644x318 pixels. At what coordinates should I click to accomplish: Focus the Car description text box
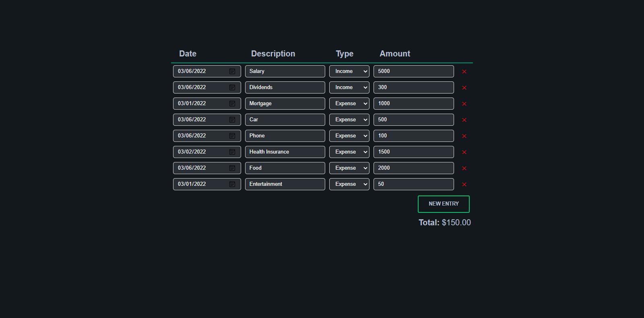(x=285, y=120)
